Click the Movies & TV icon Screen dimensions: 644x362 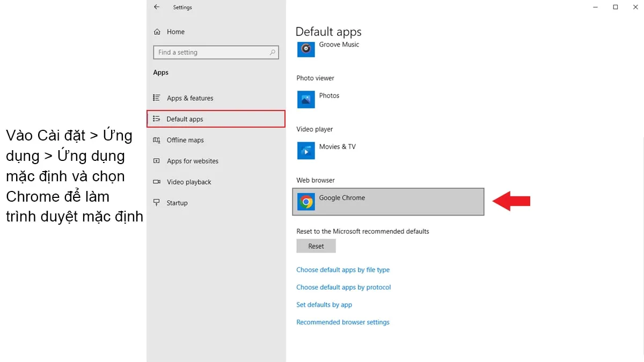(x=305, y=151)
